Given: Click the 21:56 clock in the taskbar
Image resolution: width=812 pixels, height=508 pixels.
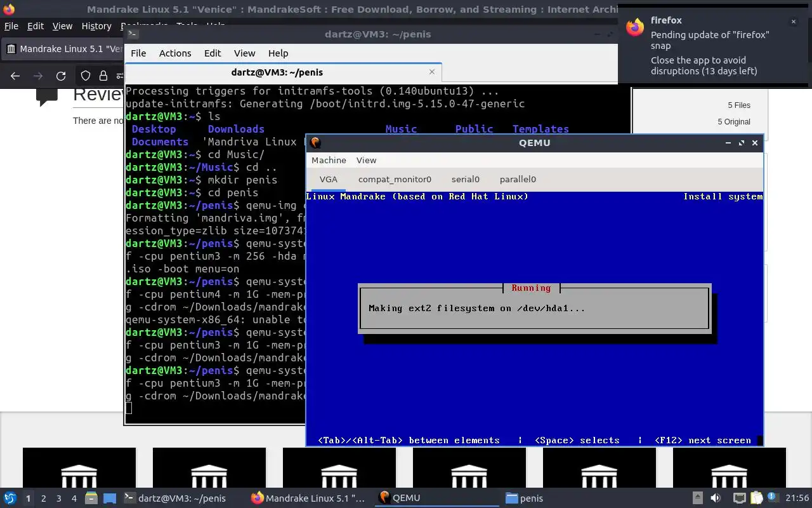Looking at the screenshot, I should point(797,498).
